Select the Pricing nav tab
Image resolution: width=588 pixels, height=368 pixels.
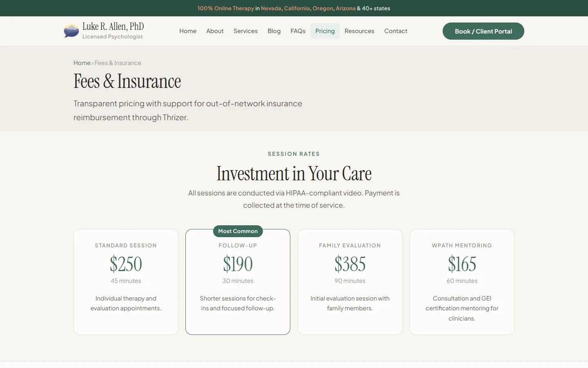point(325,31)
